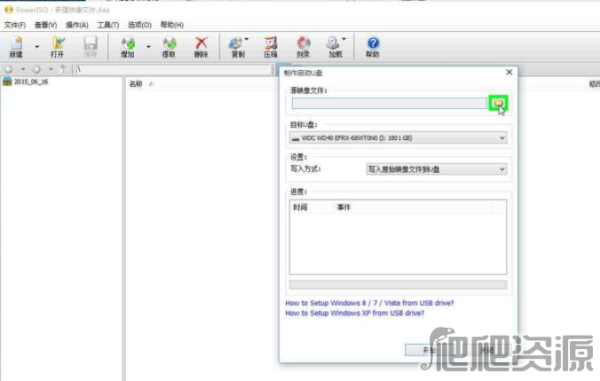Click the 增加 add files toolbar icon
600x381 pixels.
[x=128, y=47]
